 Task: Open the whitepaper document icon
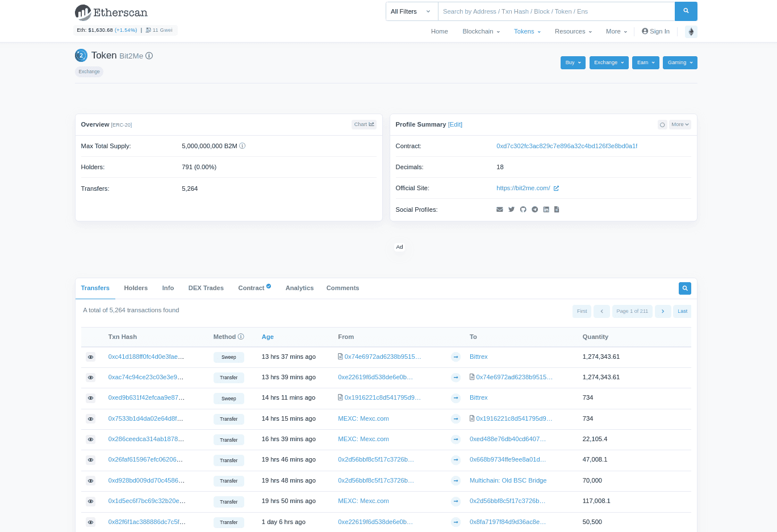(557, 210)
